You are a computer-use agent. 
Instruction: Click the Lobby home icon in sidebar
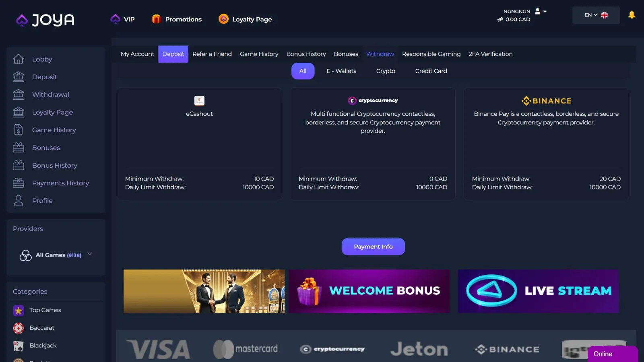point(19,59)
